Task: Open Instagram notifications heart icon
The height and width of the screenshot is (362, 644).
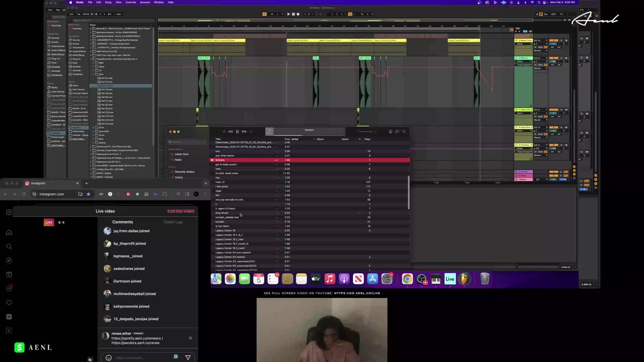Action: (9, 303)
